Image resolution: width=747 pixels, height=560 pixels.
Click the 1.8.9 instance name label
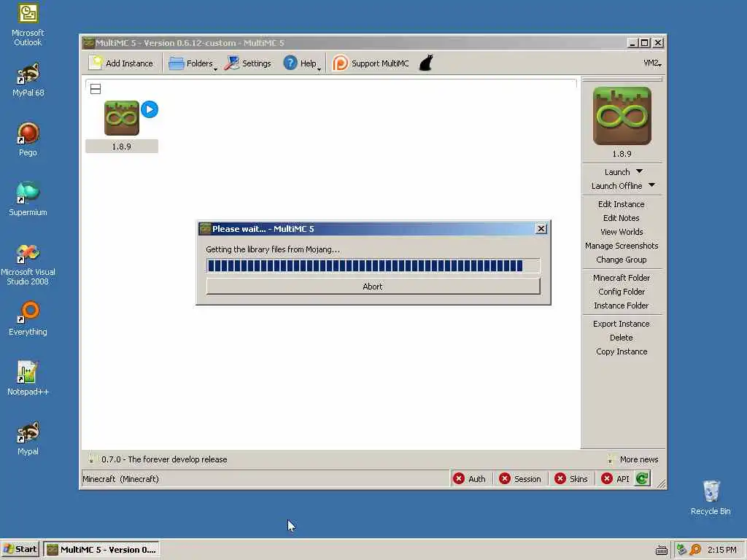122,146
